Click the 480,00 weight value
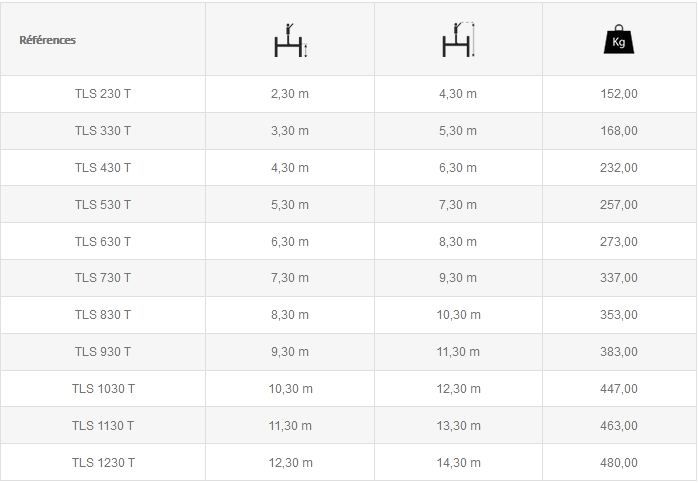698x483 pixels. 619,463
